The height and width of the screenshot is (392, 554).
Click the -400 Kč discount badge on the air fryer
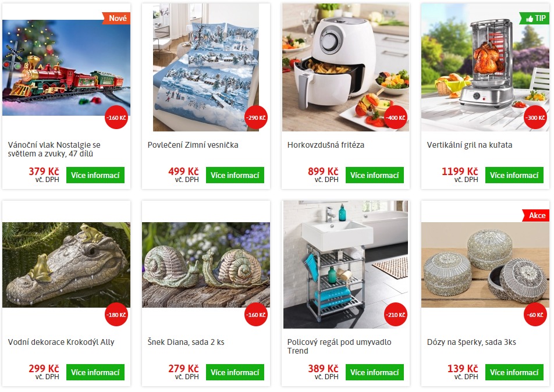point(396,117)
